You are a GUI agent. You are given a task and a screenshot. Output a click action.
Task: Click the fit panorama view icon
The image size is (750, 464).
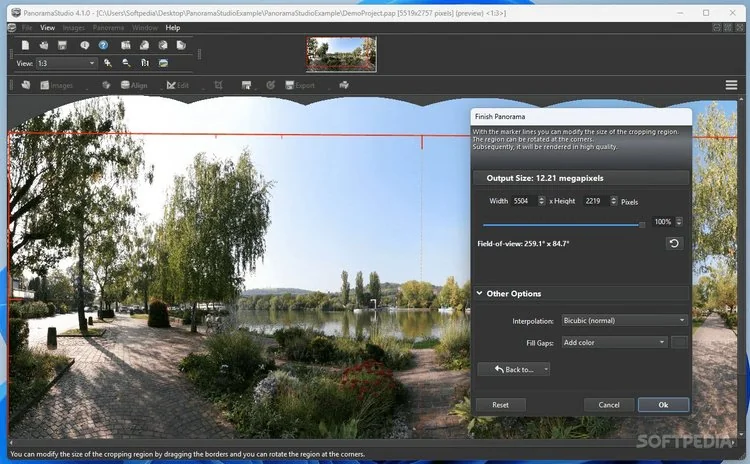164,63
